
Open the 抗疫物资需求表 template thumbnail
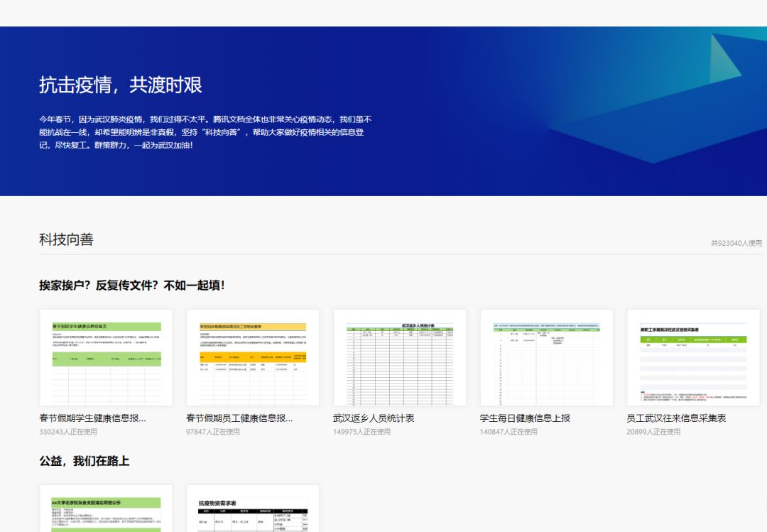point(253,509)
